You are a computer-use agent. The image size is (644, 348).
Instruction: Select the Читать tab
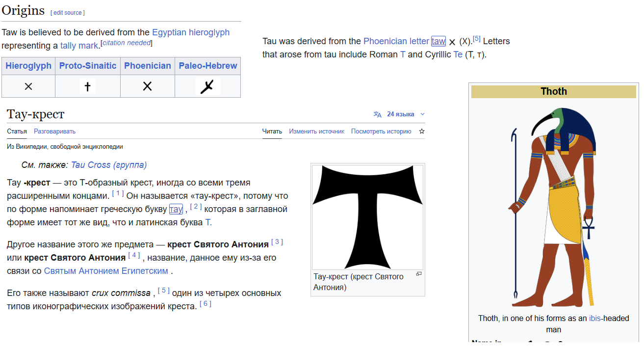pyautogui.click(x=272, y=132)
